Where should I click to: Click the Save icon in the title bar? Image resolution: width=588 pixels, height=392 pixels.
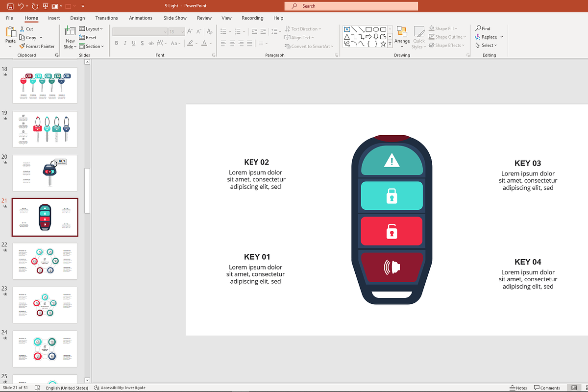click(10, 6)
